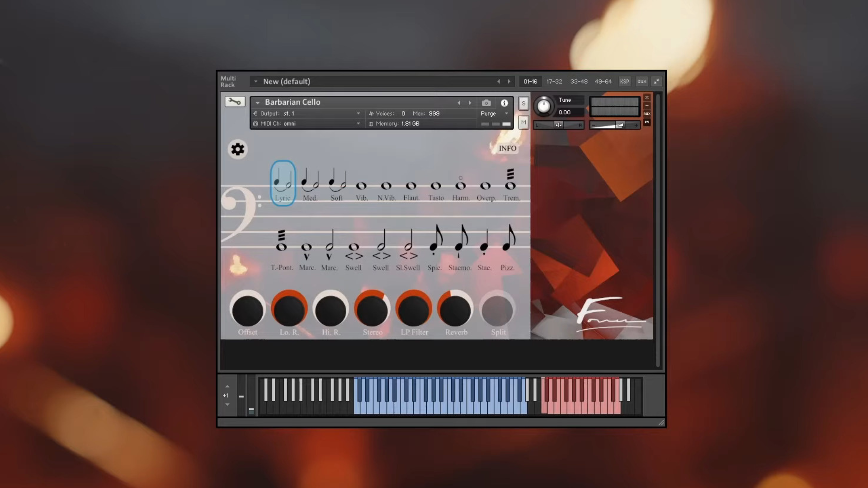Click the Reverb knob

[455, 310]
